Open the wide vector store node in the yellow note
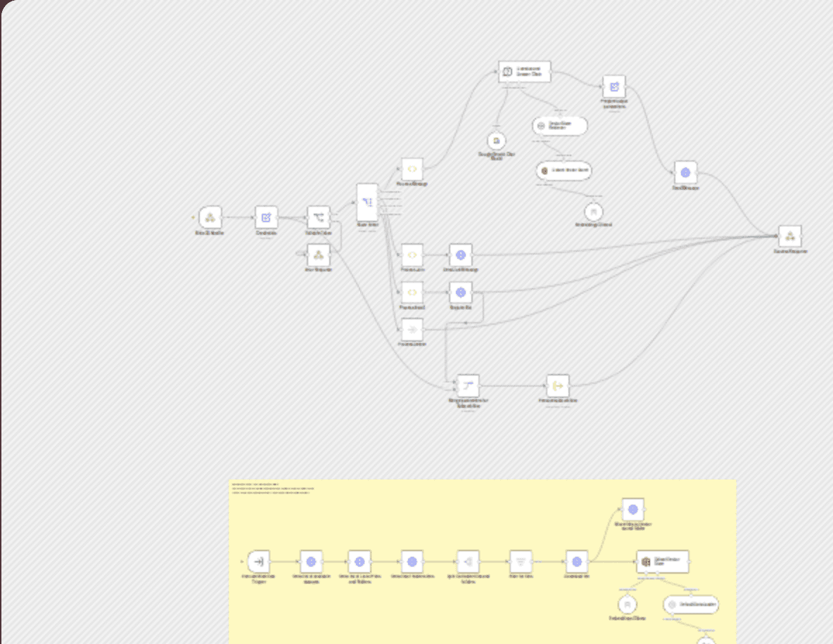The height and width of the screenshot is (644, 833). [x=663, y=562]
